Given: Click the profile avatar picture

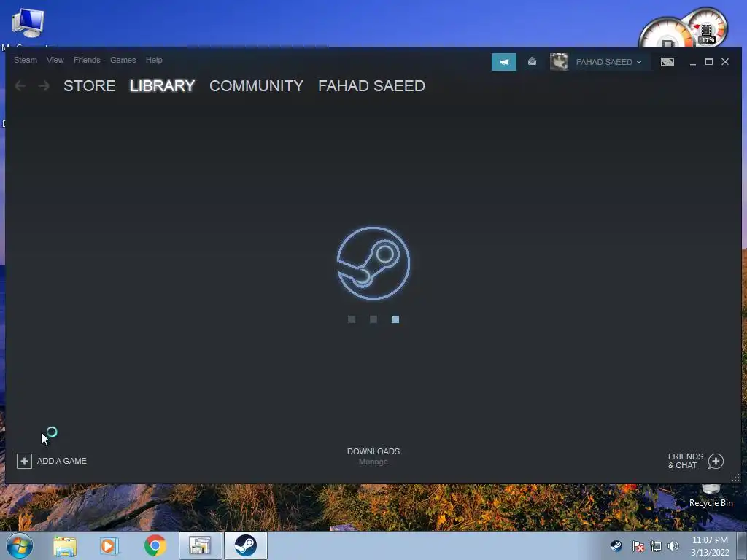Looking at the screenshot, I should tap(559, 62).
